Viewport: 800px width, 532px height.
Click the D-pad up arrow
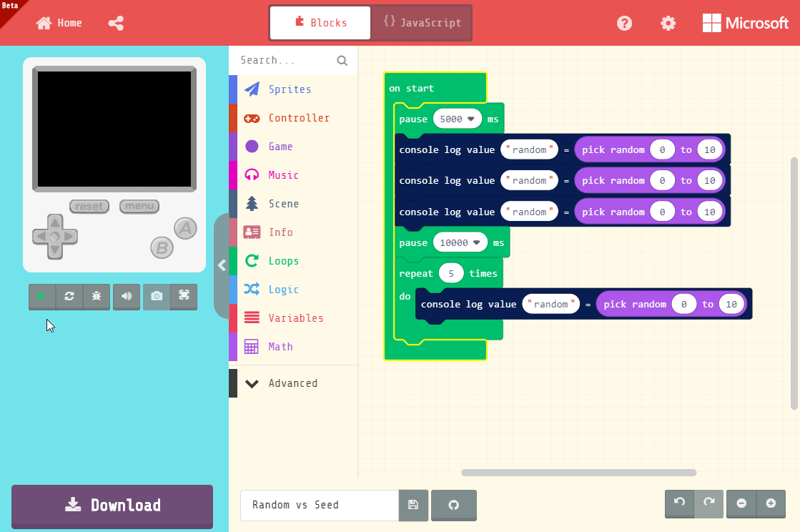[x=55, y=222]
